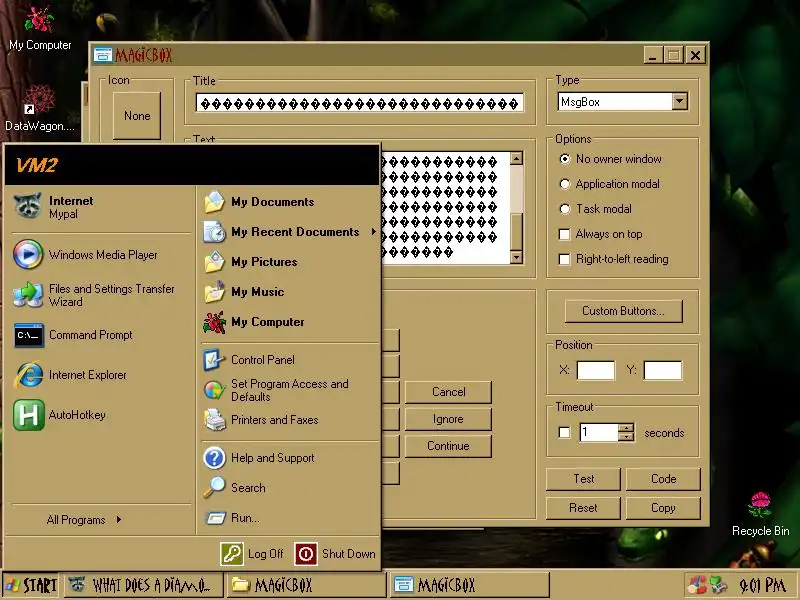
Task: Expand All Programs menu
Action: click(84, 520)
